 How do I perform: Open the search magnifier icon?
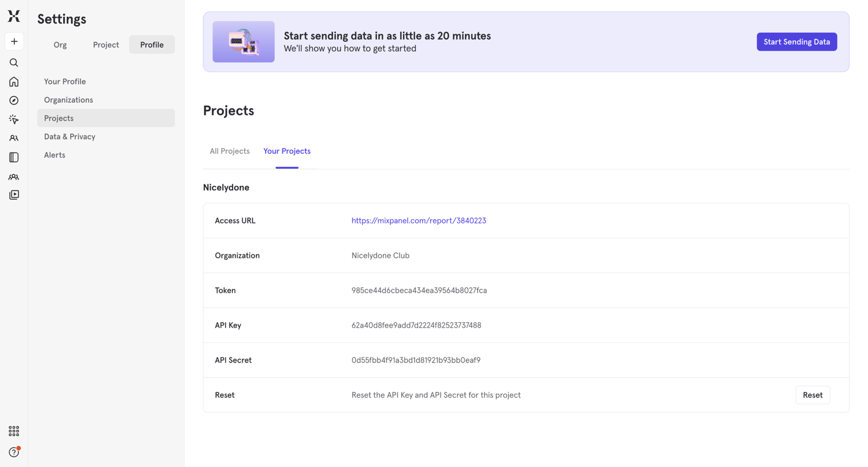click(x=14, y=63)
